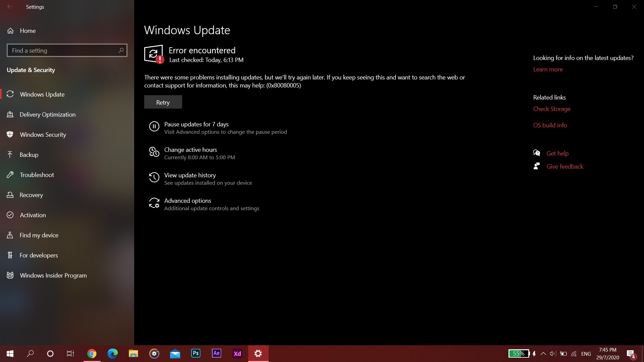Click the Settings gear in taskbar
The width and height of the screenshot is (644, 362).
(x=258, y=354)
